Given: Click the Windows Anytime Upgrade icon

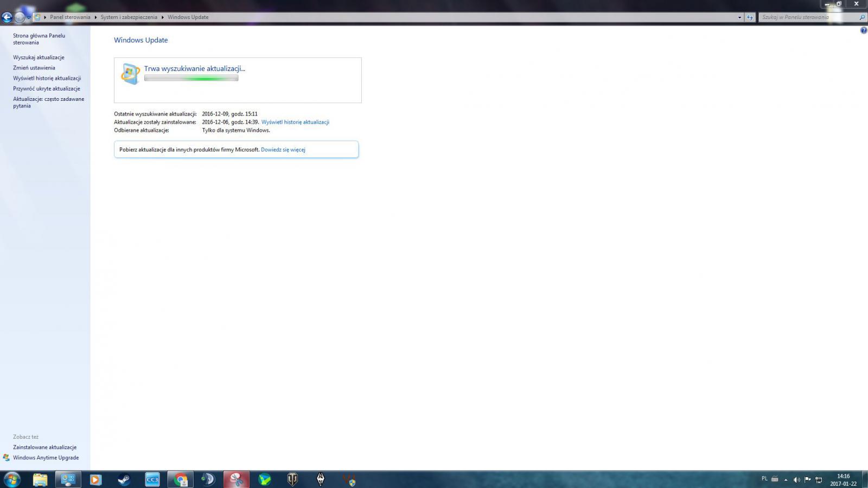Looking at the screenshot, I should (6, 458).
